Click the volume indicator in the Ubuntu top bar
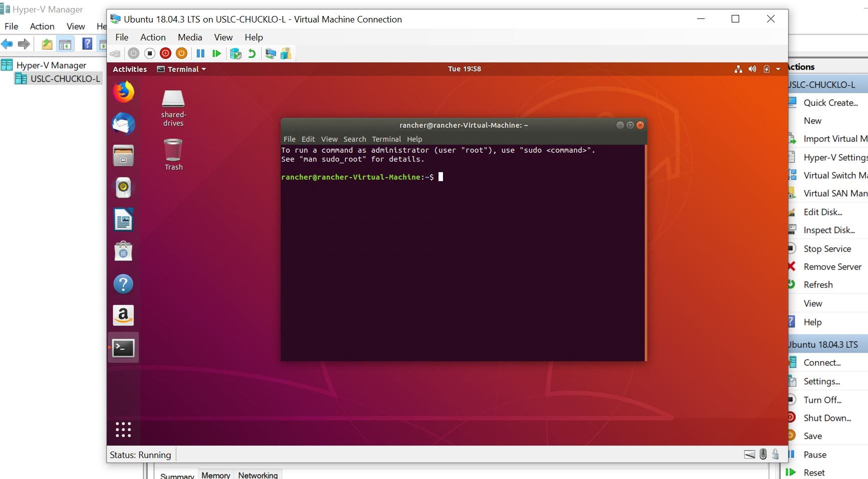 click(753, 69)
